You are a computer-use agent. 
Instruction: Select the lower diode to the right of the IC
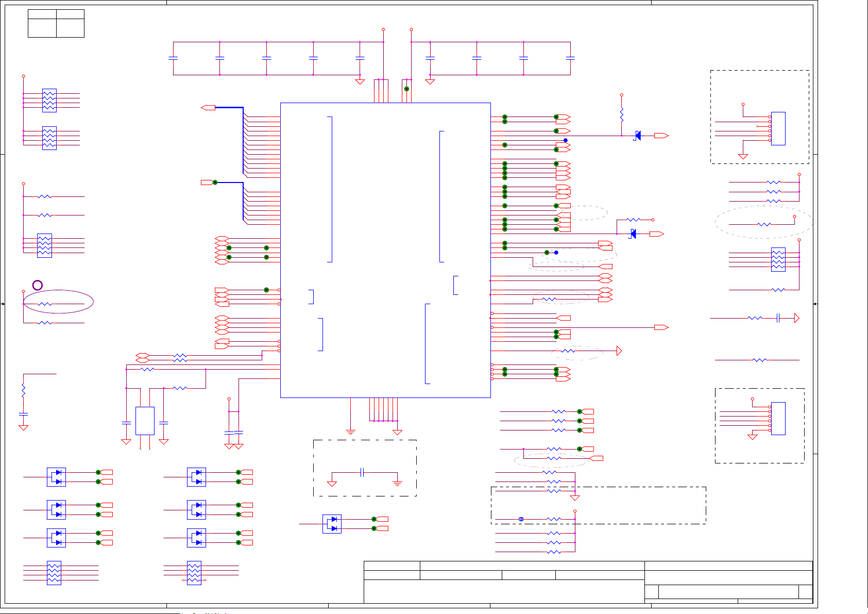[x=633, y=234]
